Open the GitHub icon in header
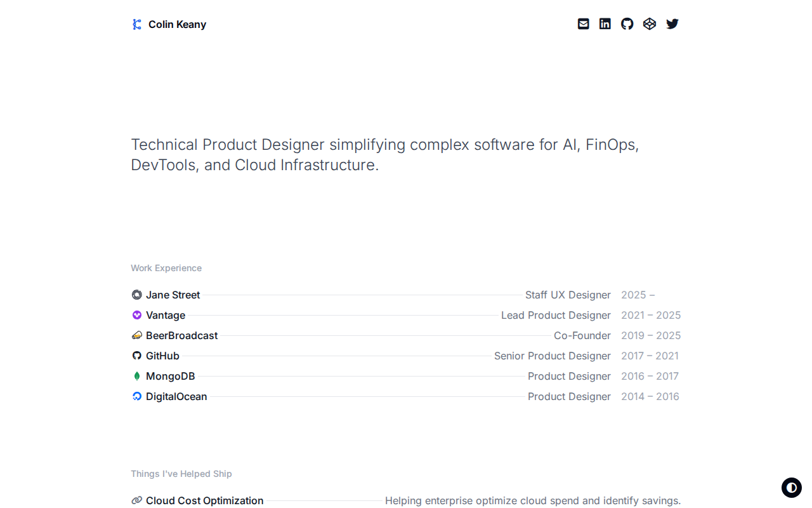This screenshot has width=812, height=508. 627,24
